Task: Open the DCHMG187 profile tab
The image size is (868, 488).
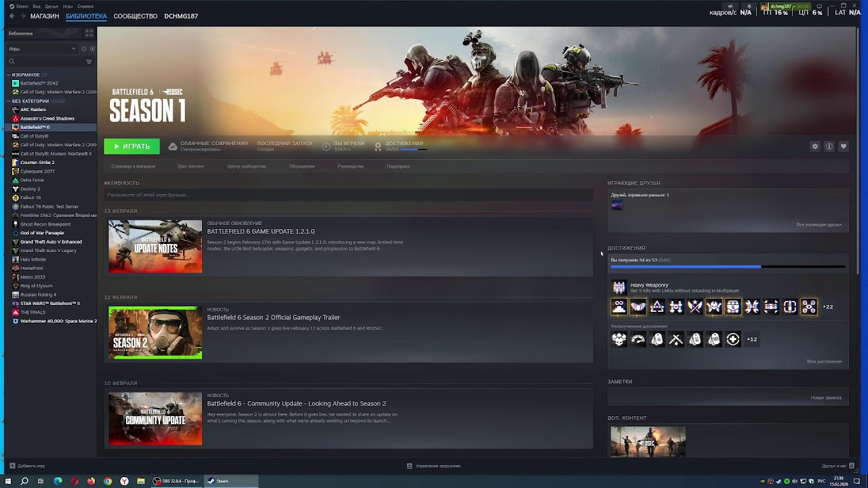Action: click(x=181, y=16)
